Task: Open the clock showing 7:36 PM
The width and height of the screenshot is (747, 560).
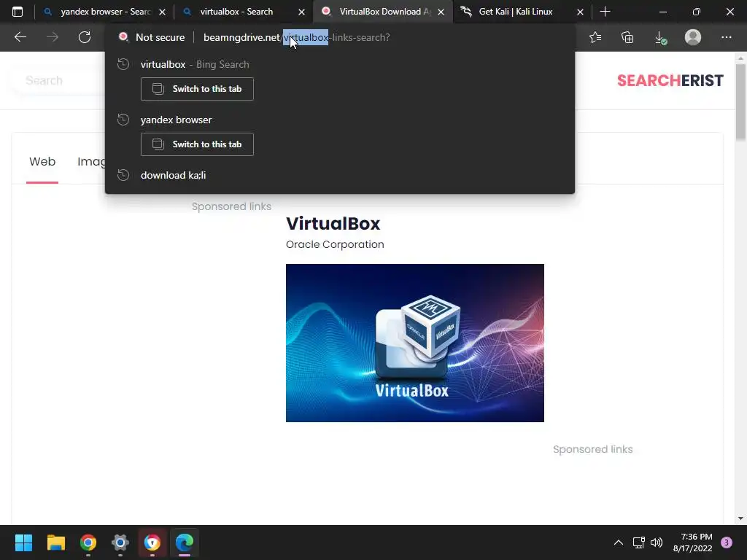Action: click(693, 542)
